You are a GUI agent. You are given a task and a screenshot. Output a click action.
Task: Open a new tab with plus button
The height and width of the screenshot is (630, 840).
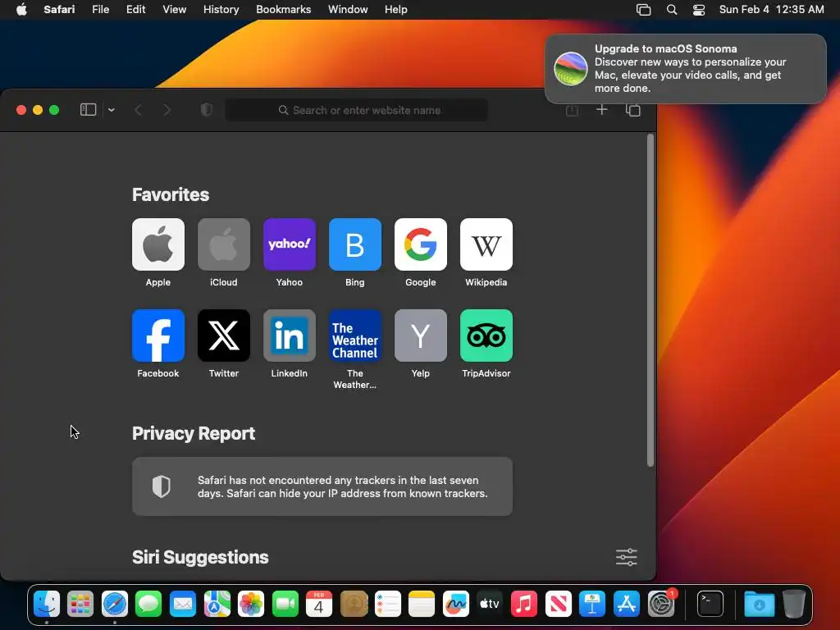[x=601, y=110]
